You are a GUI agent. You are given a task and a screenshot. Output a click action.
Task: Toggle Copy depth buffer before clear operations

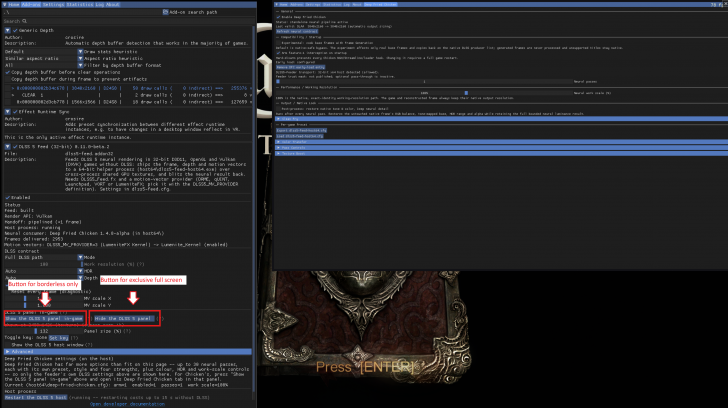coord(7,72)
